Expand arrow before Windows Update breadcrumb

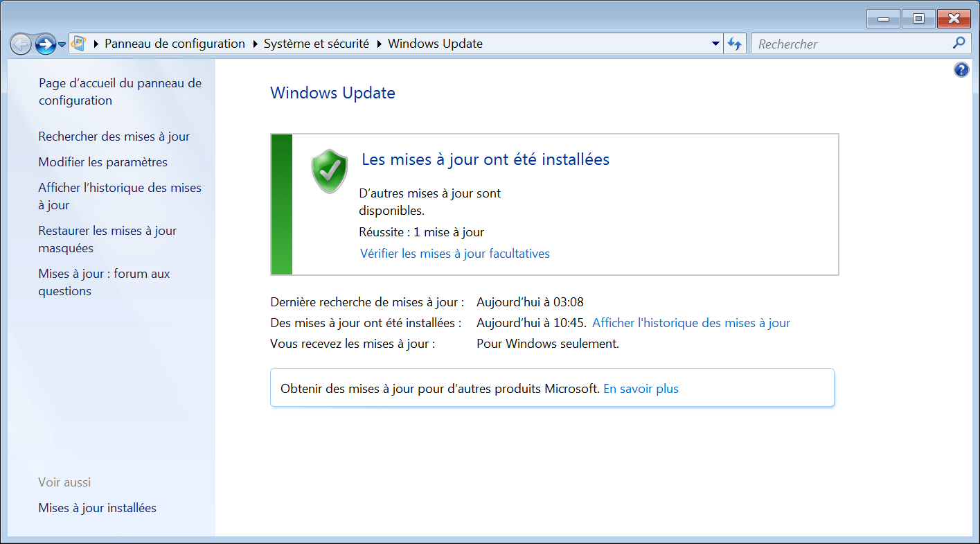379,44
